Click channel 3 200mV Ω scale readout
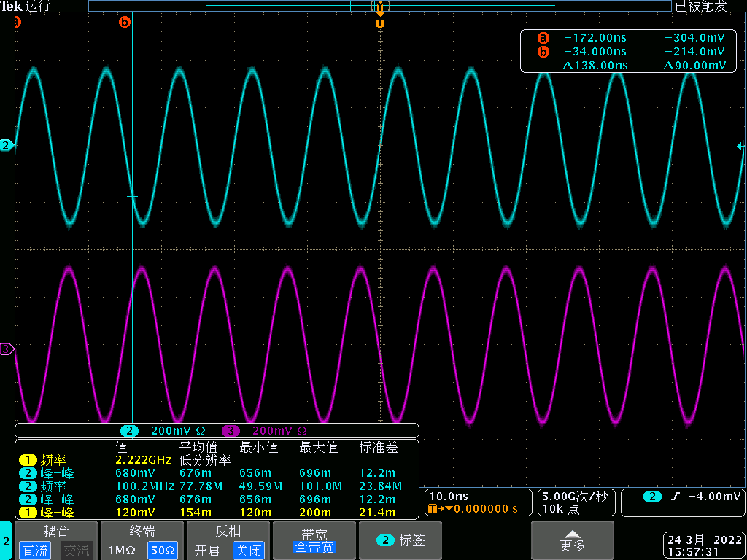This screenshot has width=747, height=560. click(279, 431)
